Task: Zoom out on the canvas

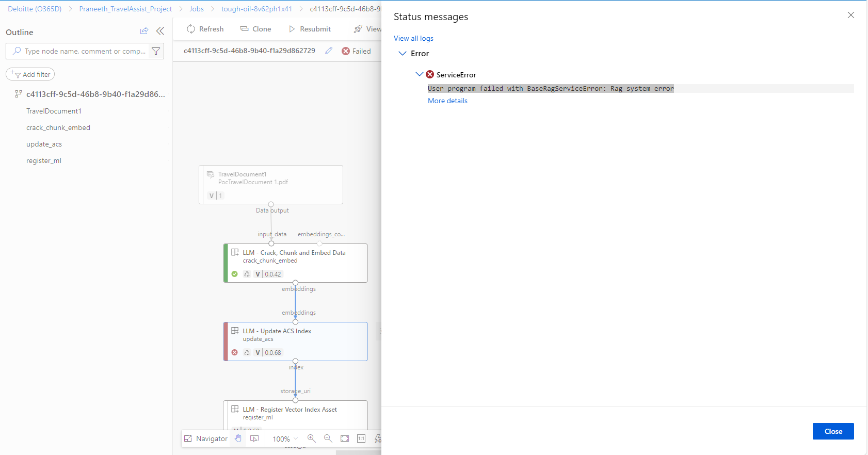Action: pyautogui.click(x=328, y=438)
